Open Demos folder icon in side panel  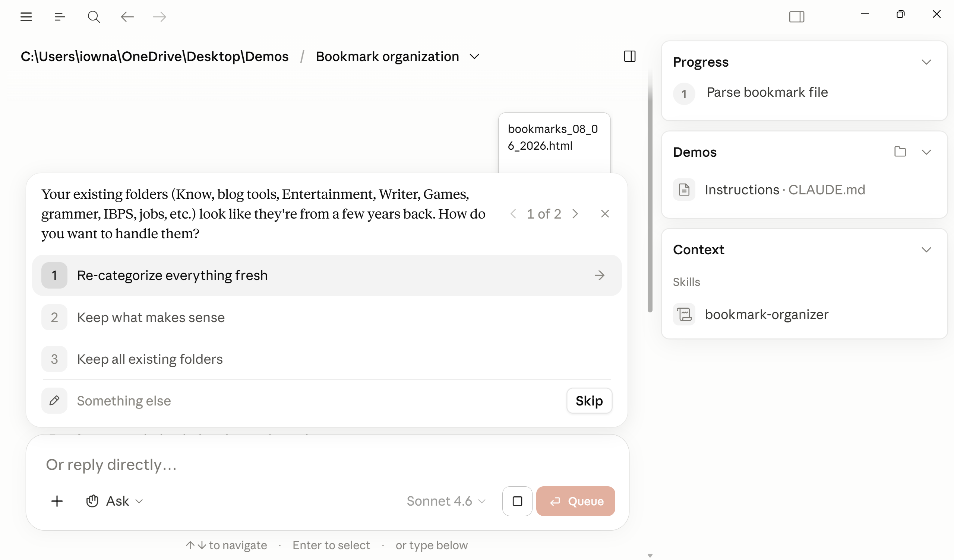[900, 152]
